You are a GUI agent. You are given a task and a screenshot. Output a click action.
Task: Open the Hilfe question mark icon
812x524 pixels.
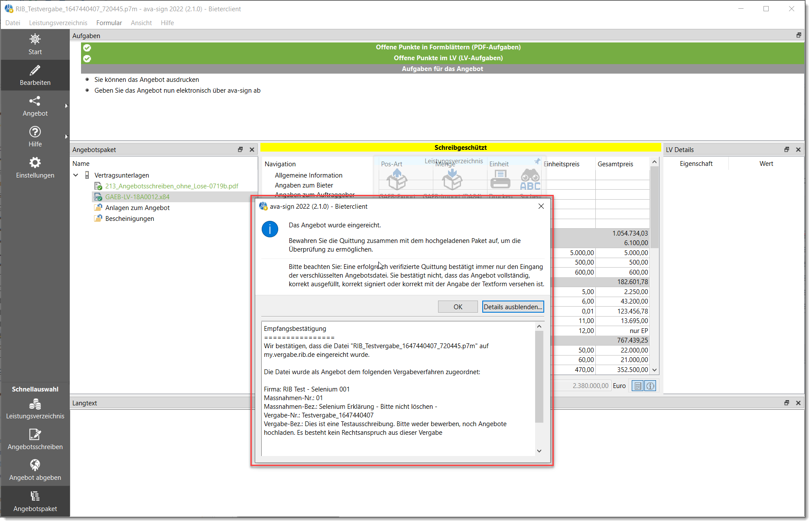pyautogui.click(x=35, y=132)
